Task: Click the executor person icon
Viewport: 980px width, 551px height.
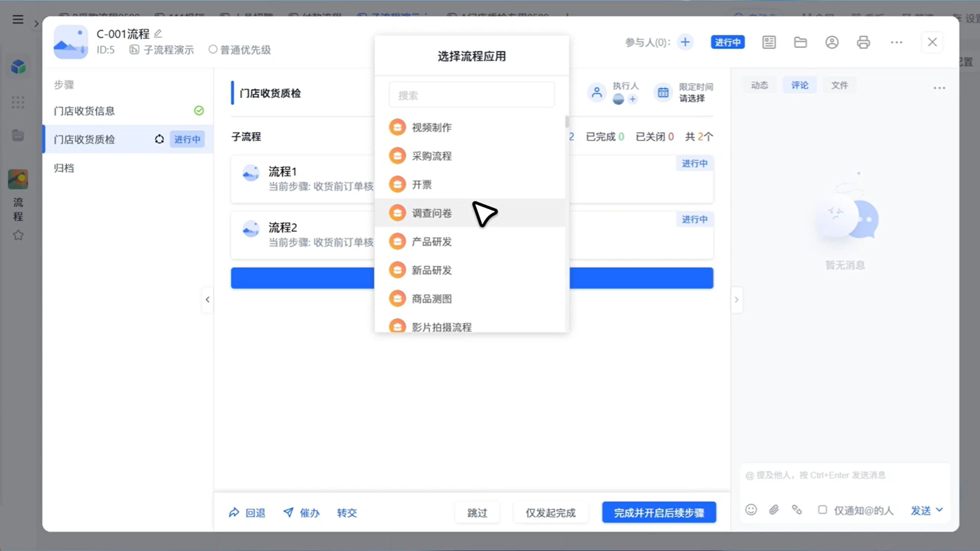Action: [x=597, y=92]
